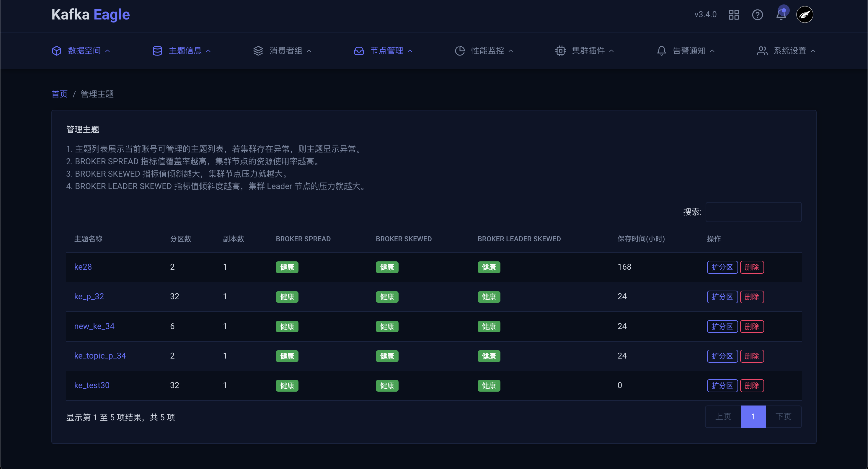This screenshot has width=868, height=469.
Task: Open the notifications bell in header
Action: (781, 15)
